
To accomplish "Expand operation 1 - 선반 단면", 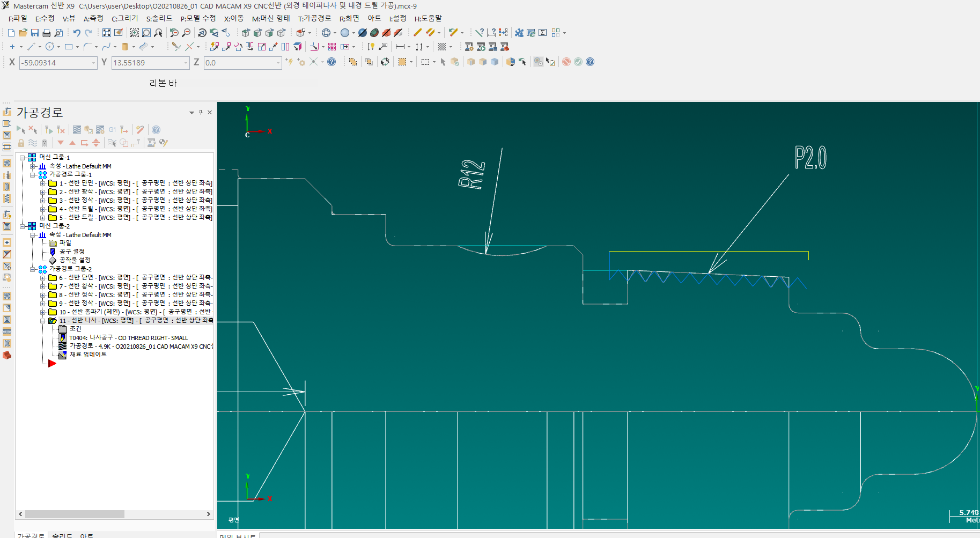I will click(x=42, y=183).
